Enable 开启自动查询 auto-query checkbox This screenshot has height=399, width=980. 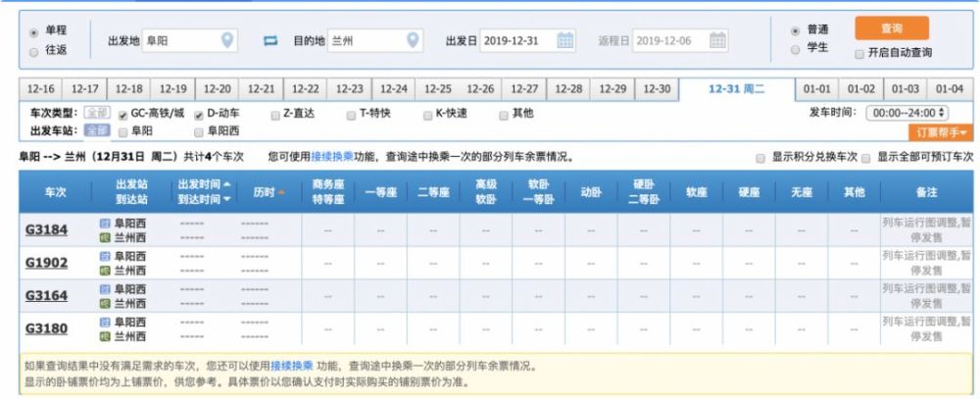859,54
